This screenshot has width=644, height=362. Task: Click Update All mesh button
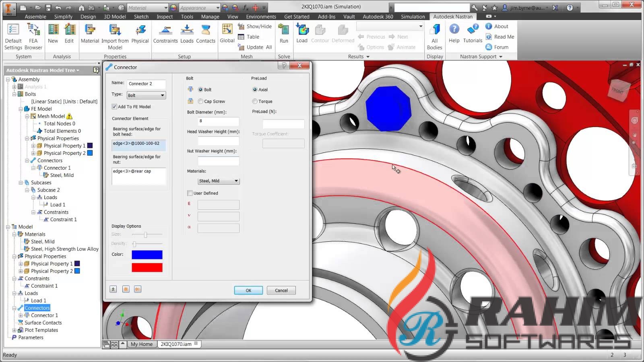(255, 47)
